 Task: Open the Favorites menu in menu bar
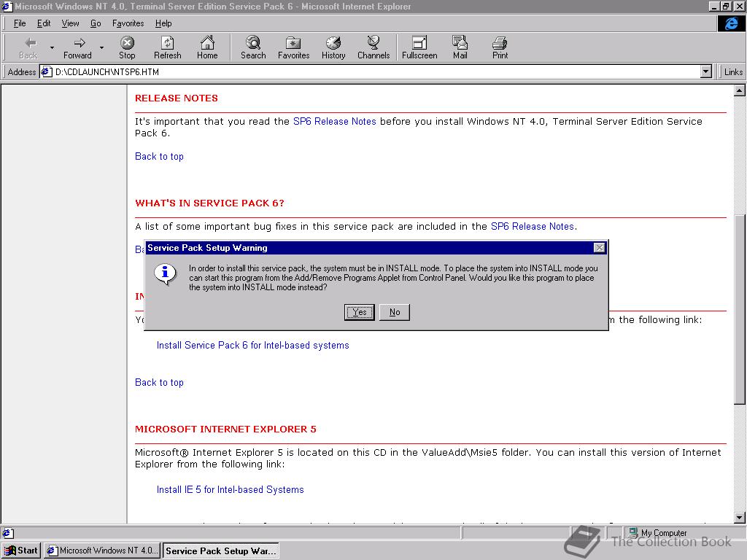[128, 23]
